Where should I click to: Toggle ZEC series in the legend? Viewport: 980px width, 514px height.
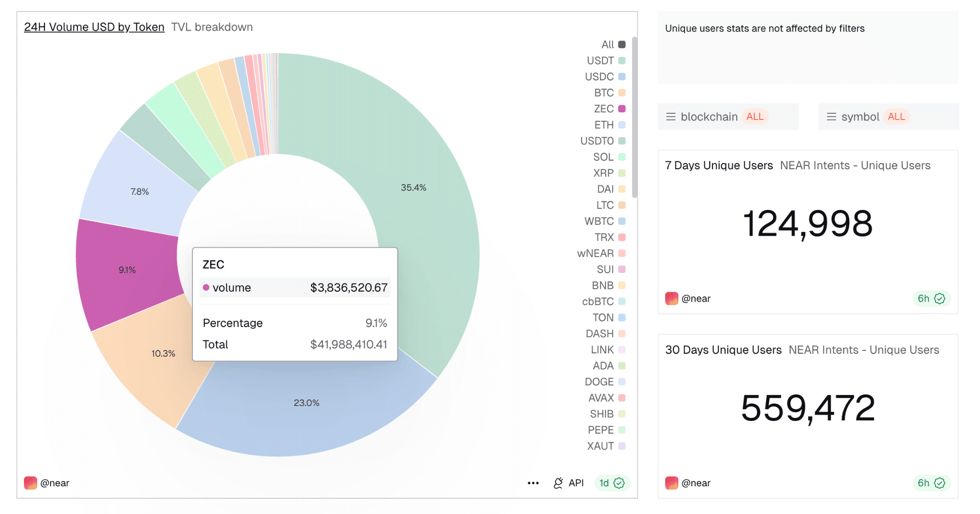point(610,109)
